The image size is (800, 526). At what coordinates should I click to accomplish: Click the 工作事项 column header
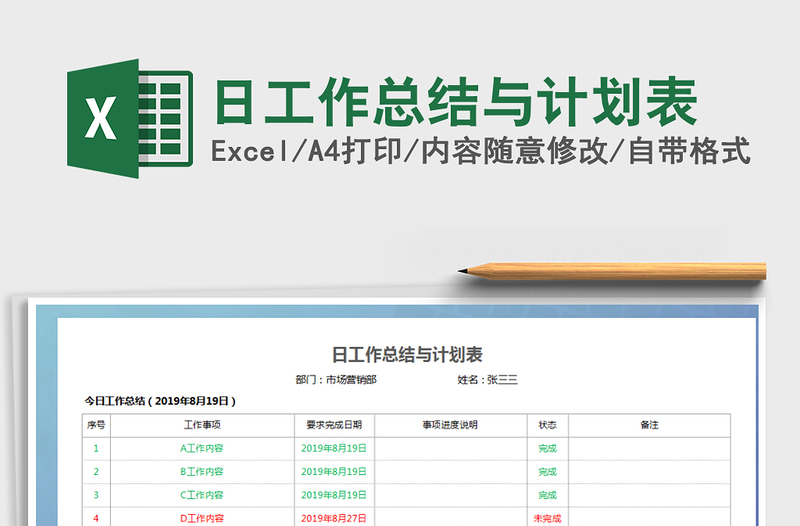coord(202,425)
